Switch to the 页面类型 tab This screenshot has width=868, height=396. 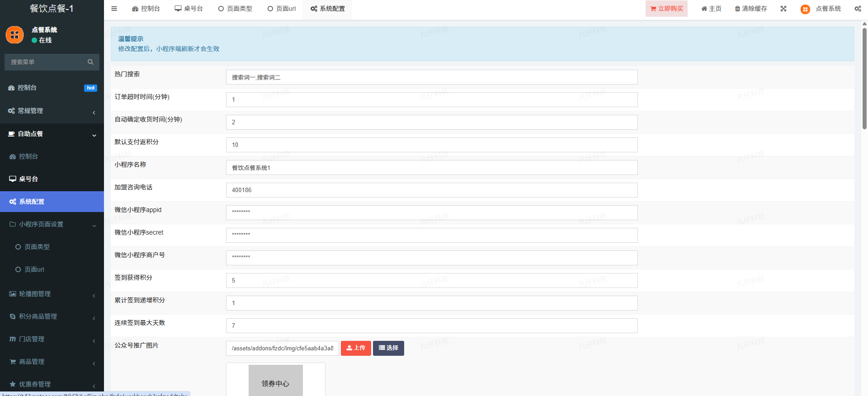(235, 9)
